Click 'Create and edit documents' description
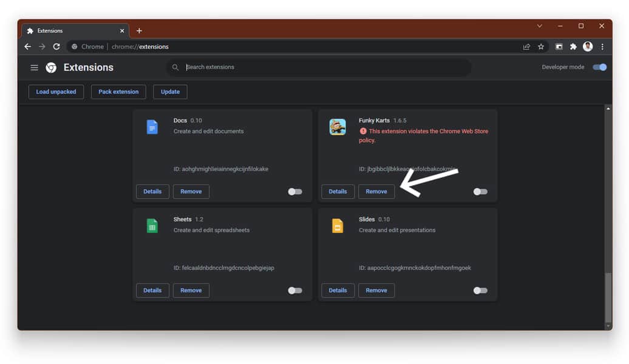This screenshot has width=629, height=364. pyautogui.click(x=209, y=131)
